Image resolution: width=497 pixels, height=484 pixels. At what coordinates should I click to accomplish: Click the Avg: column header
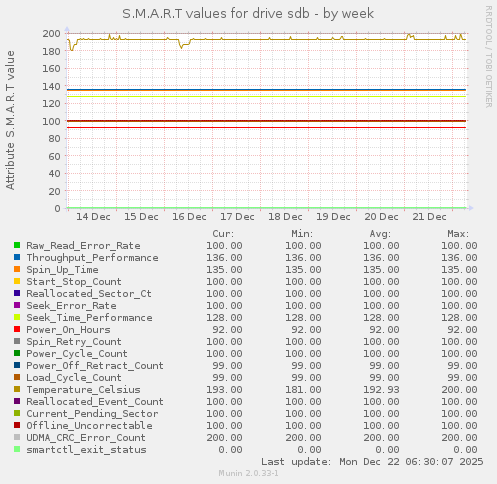(x=380, y=234)
